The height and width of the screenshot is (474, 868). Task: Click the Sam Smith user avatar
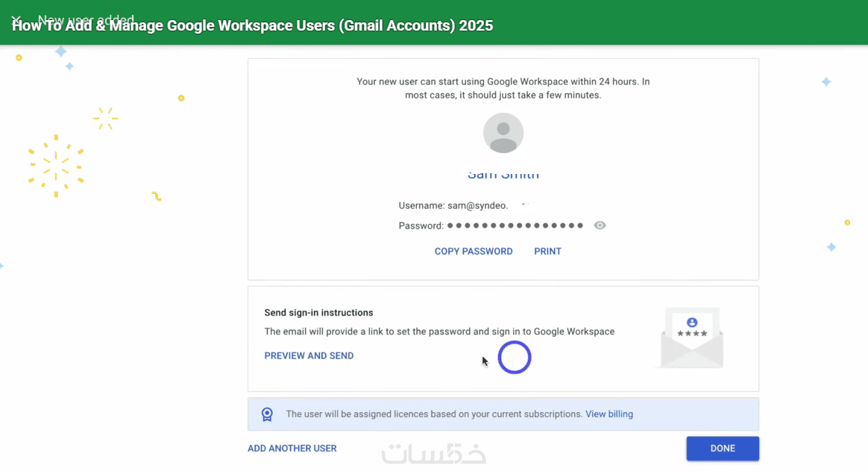click(x=503, y=133)
